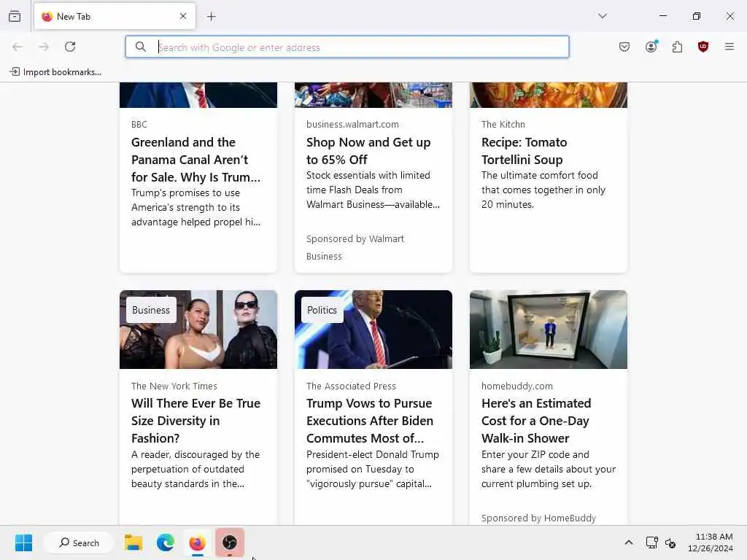Click Enter your ZIP code description
This screenshot has width=747, height=560.
549,469
